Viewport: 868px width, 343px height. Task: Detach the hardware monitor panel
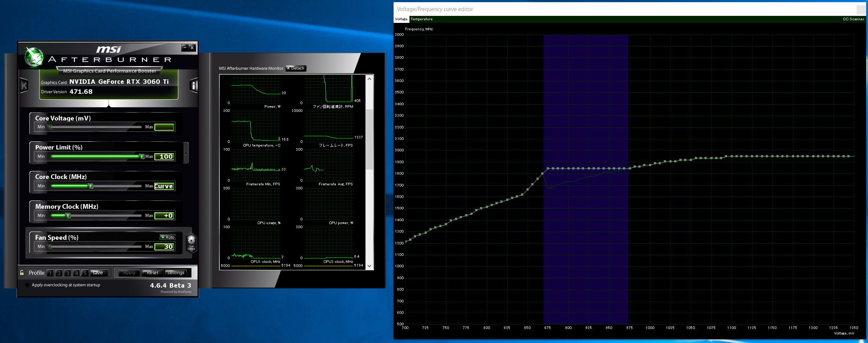tap(296, 68)
